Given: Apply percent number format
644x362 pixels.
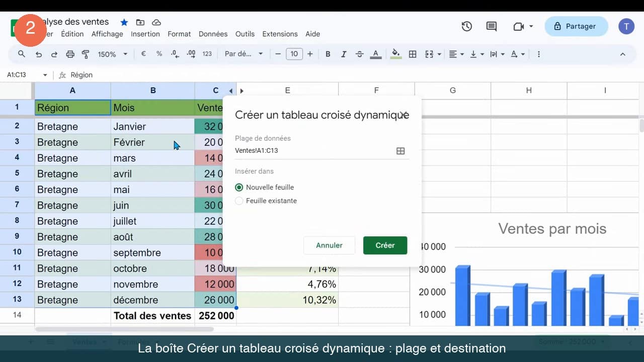Looking at the screenshot, I should (159, 54).
